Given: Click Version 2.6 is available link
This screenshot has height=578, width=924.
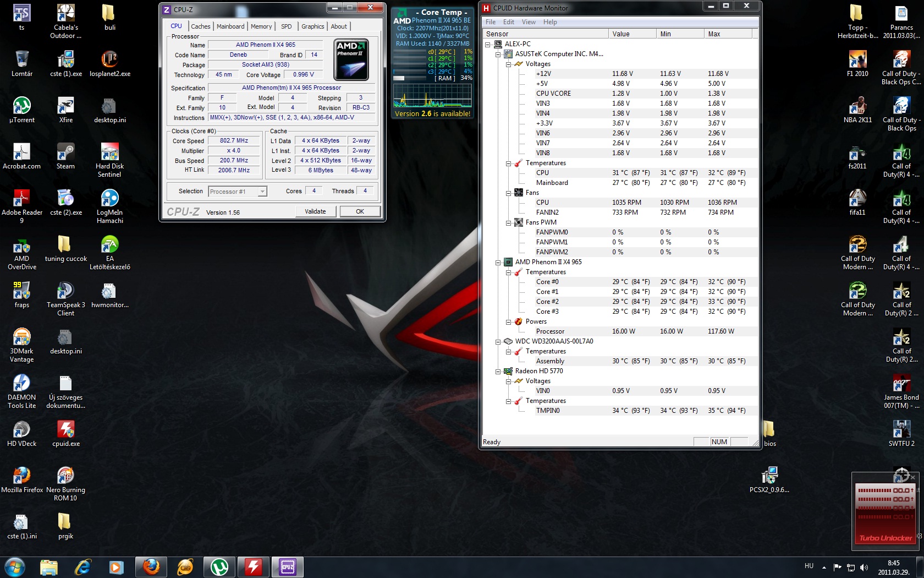Looking at the screenshot, I should (432, 114).
